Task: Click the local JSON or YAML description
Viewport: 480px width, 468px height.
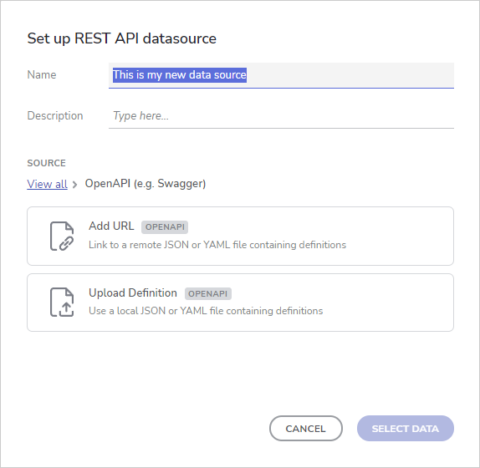Action: [206, 311]
